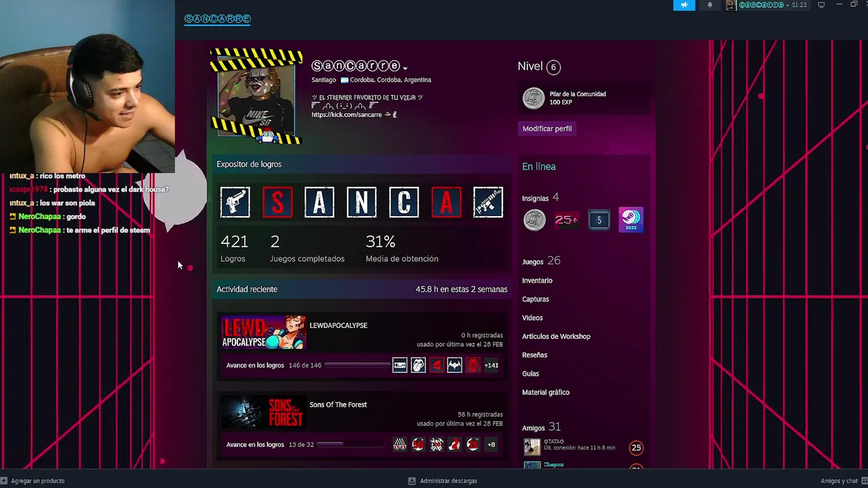The image size is (868, 488).
Task: Open the Agregar un producto plus icon
Action: tap(4, 481)
